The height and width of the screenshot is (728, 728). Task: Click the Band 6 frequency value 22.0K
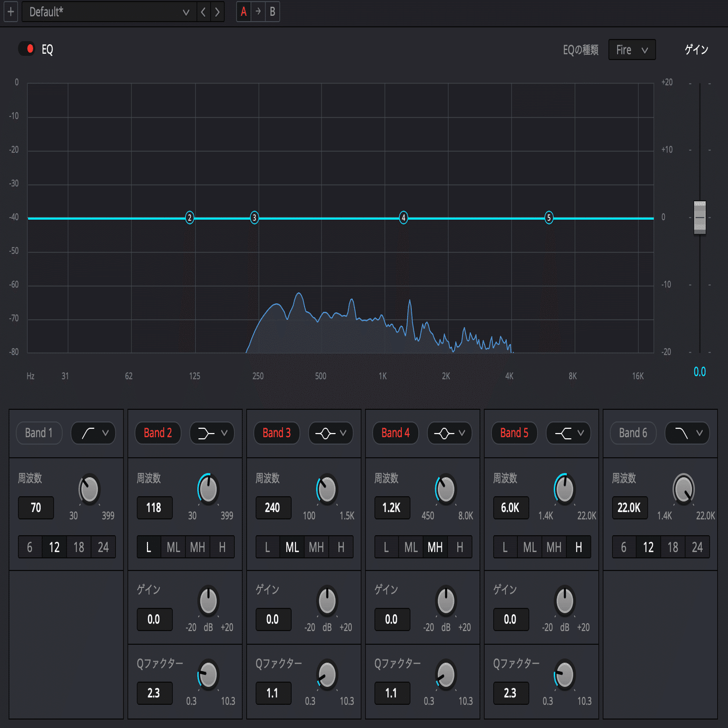click(629, 508)
